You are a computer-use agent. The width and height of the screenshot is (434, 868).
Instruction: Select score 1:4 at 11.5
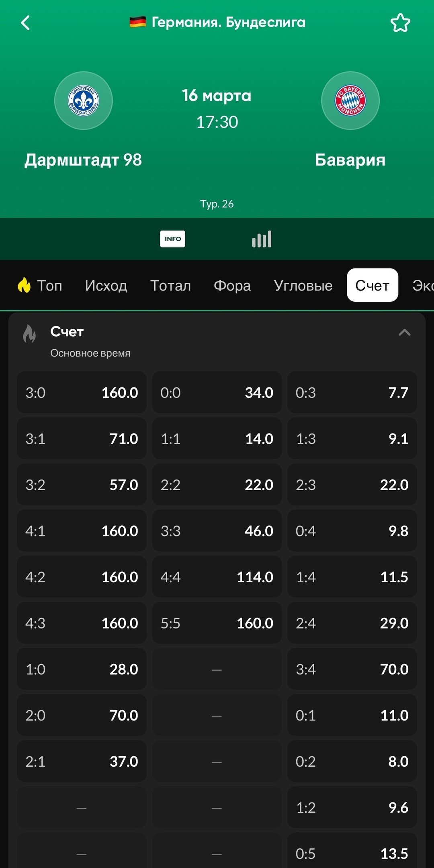coord(352,577)
